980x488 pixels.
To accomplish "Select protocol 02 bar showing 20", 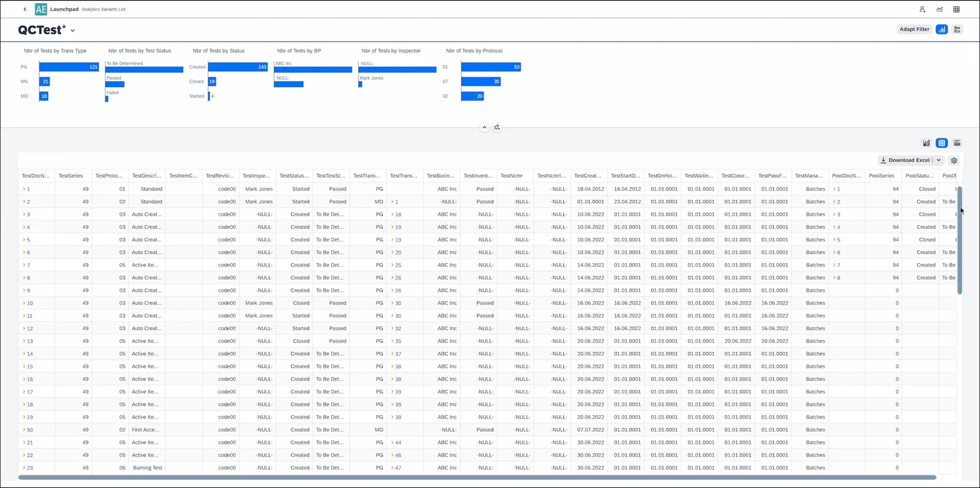I will [x=473, y=96].
